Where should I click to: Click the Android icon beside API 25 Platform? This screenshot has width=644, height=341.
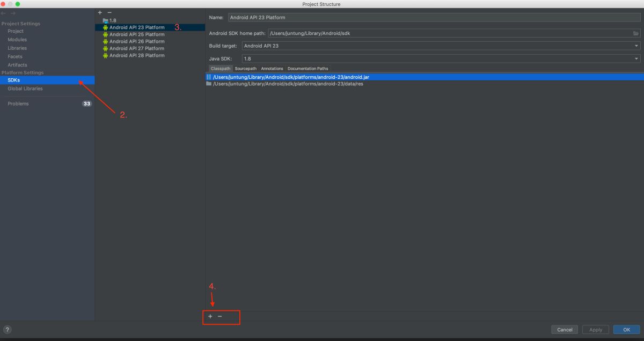(x=106, y=34)
